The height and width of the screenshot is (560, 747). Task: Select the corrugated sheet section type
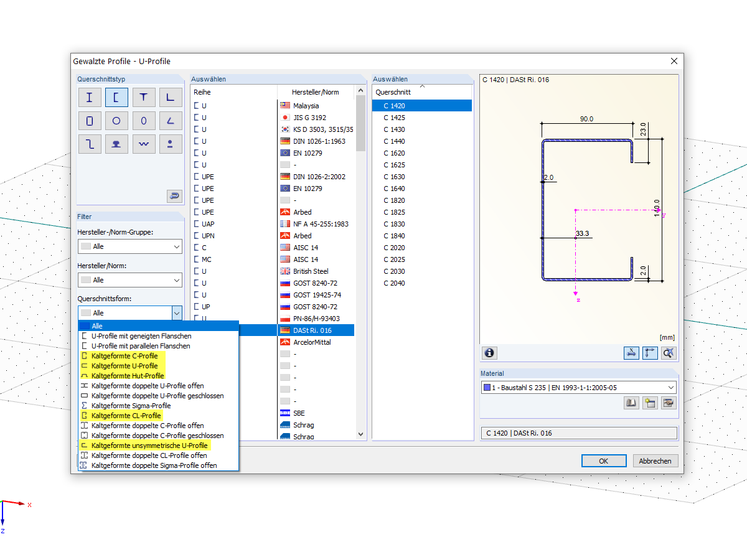[143, 144]
